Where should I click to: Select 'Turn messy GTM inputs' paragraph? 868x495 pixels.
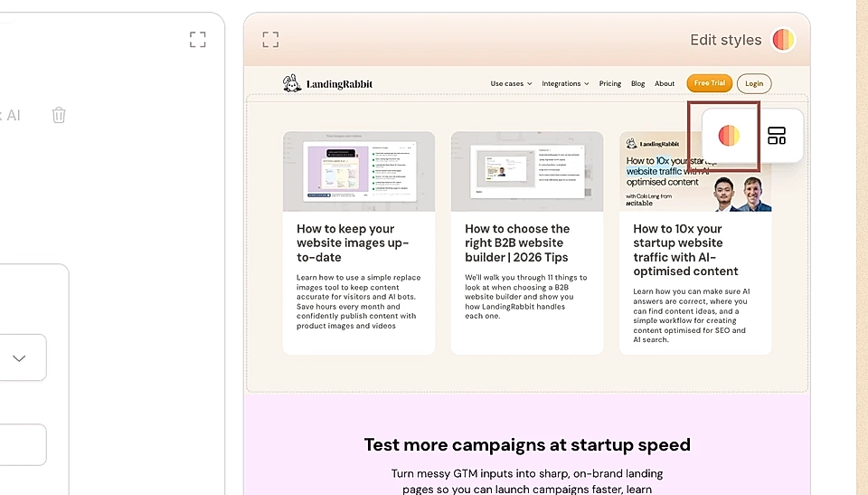pos(527,481)
